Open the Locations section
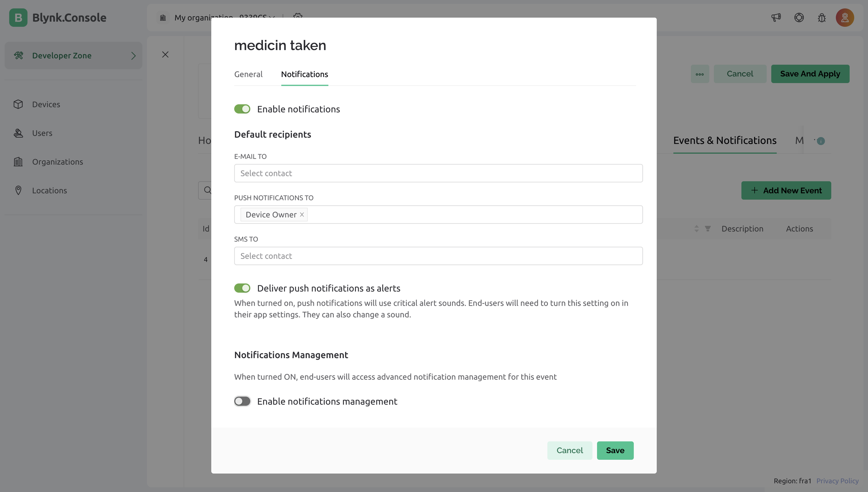868x492 pixels. coord(49,190)
